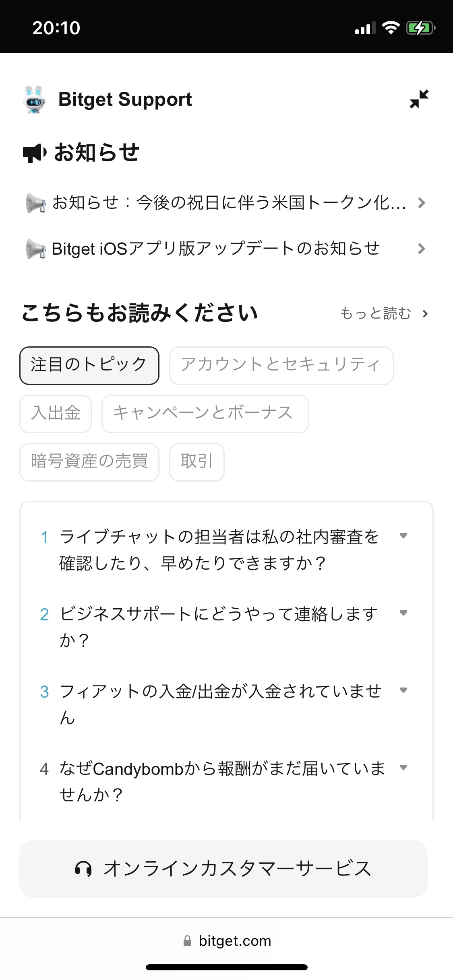Expand the Candybomb rewards question
Screen dimensions: 453x980
click(404, 768)
